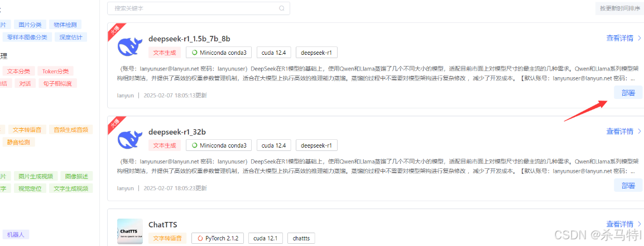Click the PyTorch 2.1.2 tag on ChatTTS
Viewport: 644px width, 246px height.
click(218, 238)
